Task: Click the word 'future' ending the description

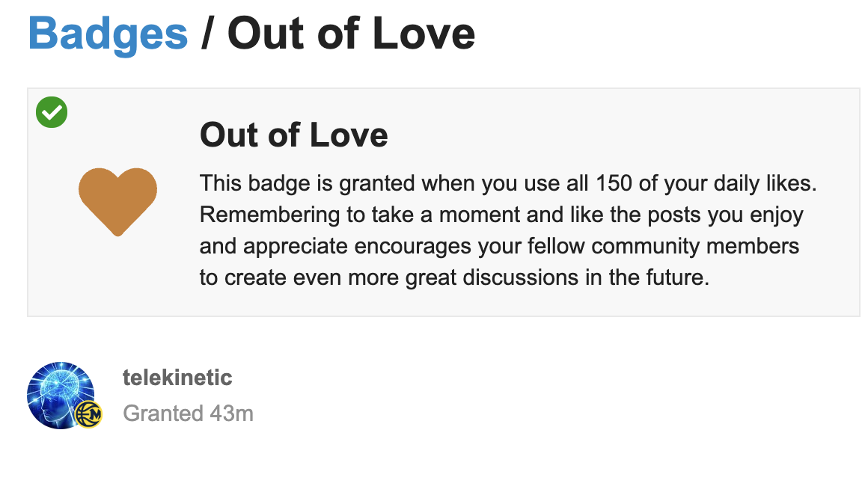Action: pyautogui.click(x=678, y=277)
